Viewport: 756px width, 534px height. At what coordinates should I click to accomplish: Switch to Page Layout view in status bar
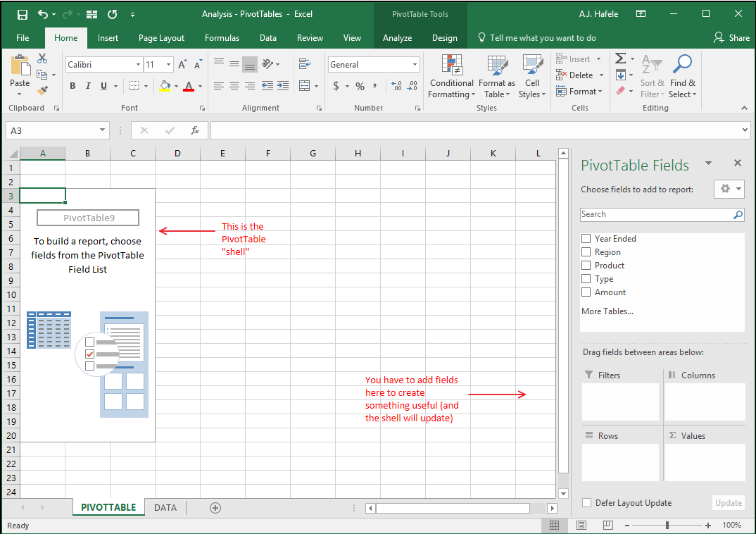[581, 525]
